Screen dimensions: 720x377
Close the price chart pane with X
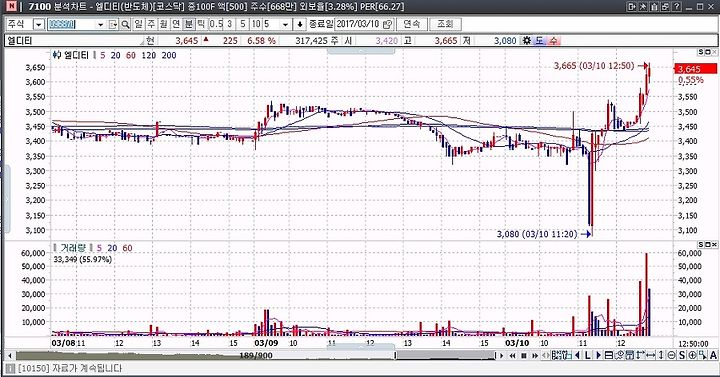pos(714,52)
